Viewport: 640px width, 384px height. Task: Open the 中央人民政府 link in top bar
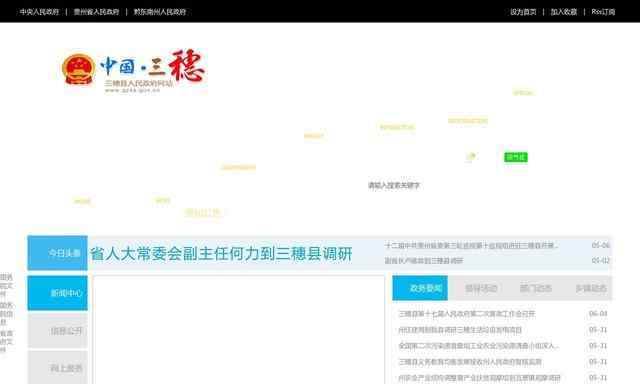coord(40,12)
